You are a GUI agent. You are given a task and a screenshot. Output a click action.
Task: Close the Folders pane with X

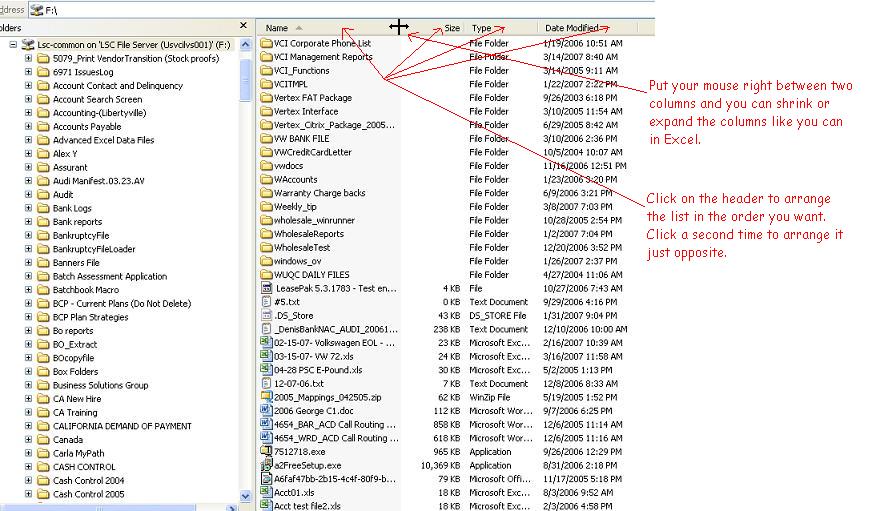244,27
